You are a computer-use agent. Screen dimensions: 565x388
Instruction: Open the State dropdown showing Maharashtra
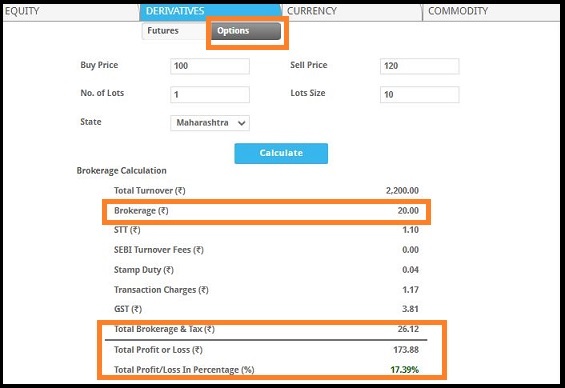point(210,123)
